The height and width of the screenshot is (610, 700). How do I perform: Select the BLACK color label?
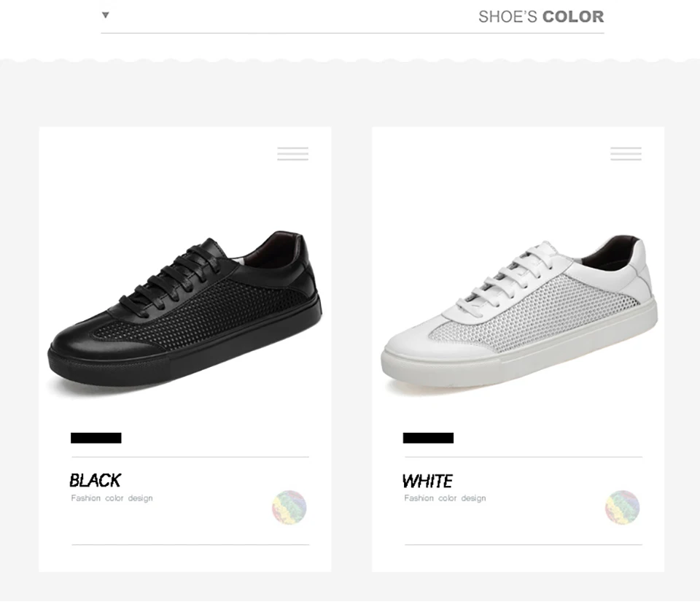pyautogui.click(x=95, y=480)
